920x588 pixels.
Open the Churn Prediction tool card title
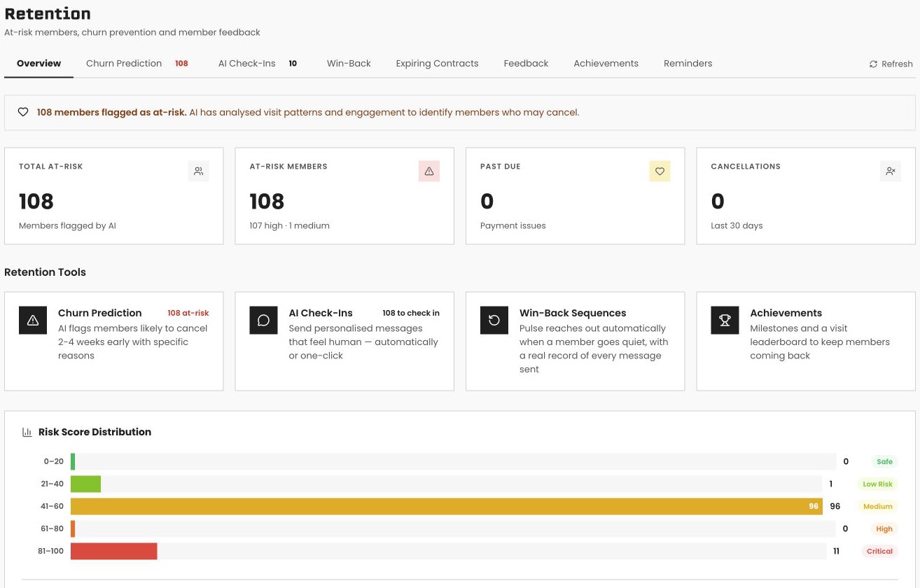click(x=99, y=313)
